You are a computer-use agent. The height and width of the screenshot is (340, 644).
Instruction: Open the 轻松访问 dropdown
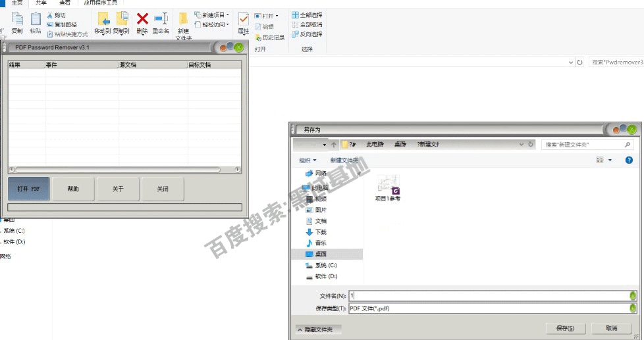tap(211, 24)
